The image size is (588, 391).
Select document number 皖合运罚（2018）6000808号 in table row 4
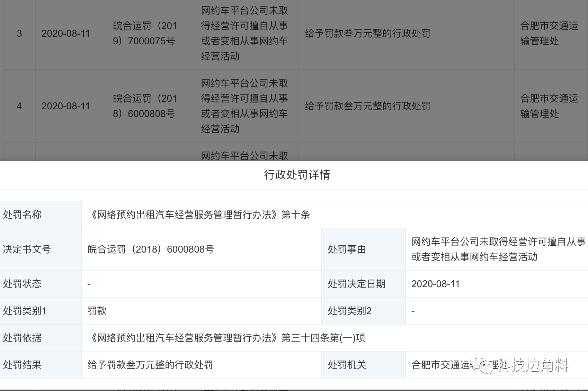pos(145,106)
